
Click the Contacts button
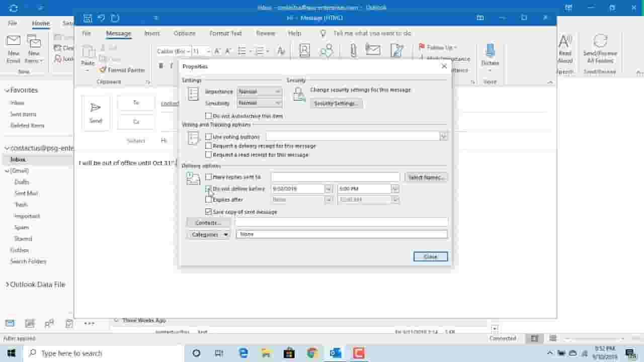tap(208, 222)
